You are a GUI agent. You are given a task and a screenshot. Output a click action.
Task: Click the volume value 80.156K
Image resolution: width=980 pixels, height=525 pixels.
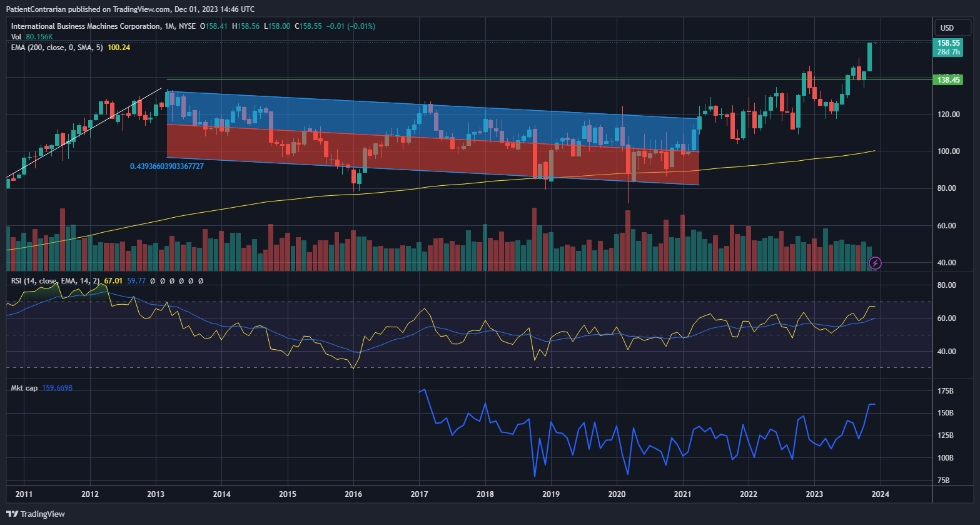[x=39, y=37]
